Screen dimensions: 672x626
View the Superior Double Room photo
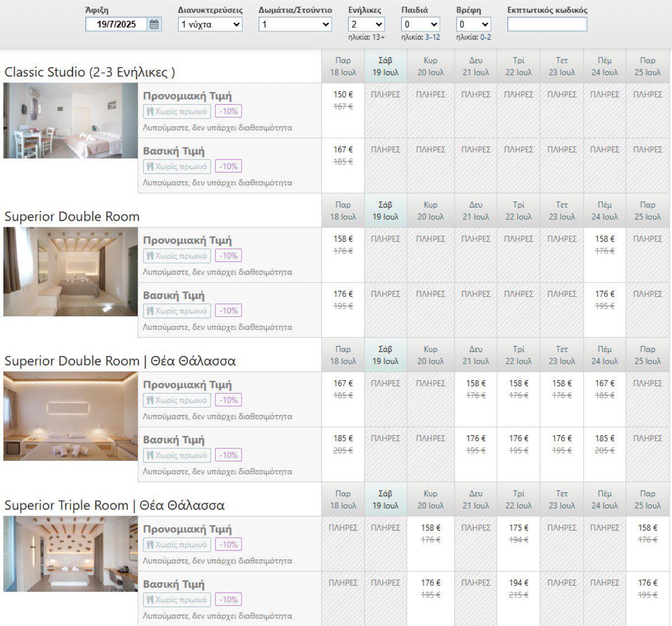[71, 272]
